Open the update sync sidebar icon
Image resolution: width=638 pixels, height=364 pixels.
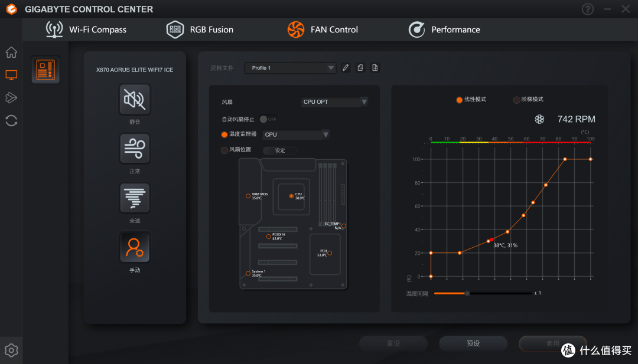tap(11, 121)
